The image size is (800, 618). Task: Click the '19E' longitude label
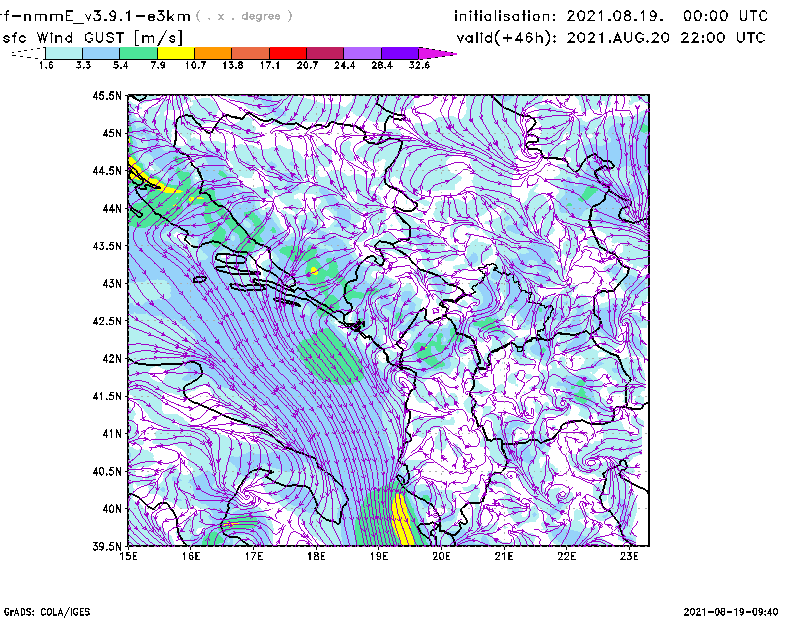[x=379, y=556]
